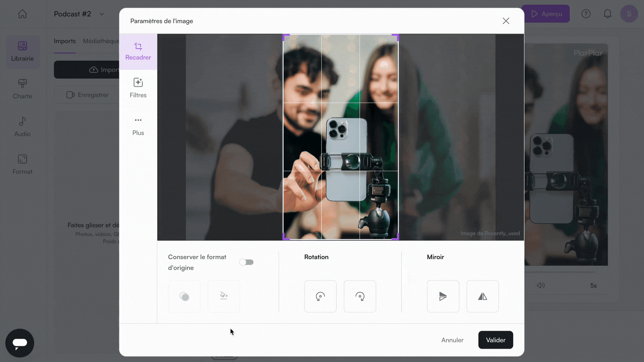Click the blurred background fill option
The height and width of the screenshot is (362, 644).
click(184, 296)
